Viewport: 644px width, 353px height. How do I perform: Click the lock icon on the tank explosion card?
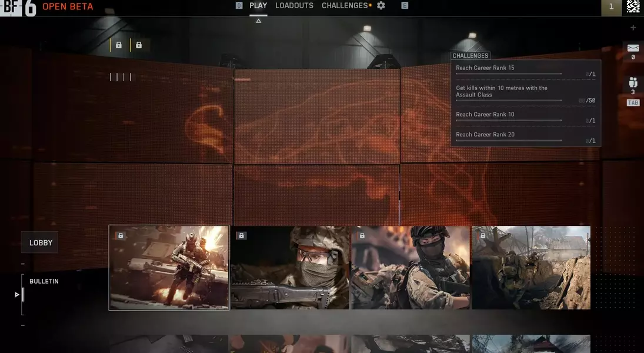pyautogui.click(x=121, y=235)
